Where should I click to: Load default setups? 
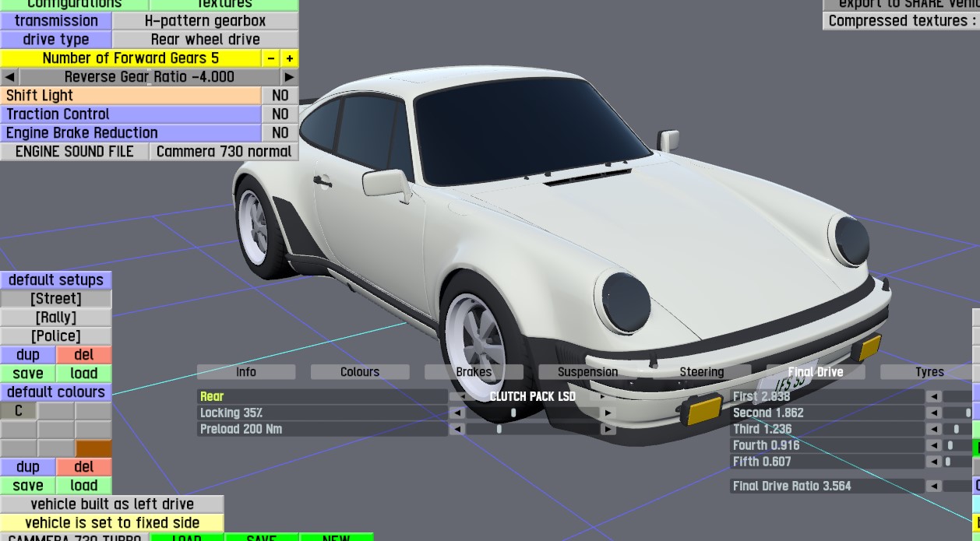[84, 374]
